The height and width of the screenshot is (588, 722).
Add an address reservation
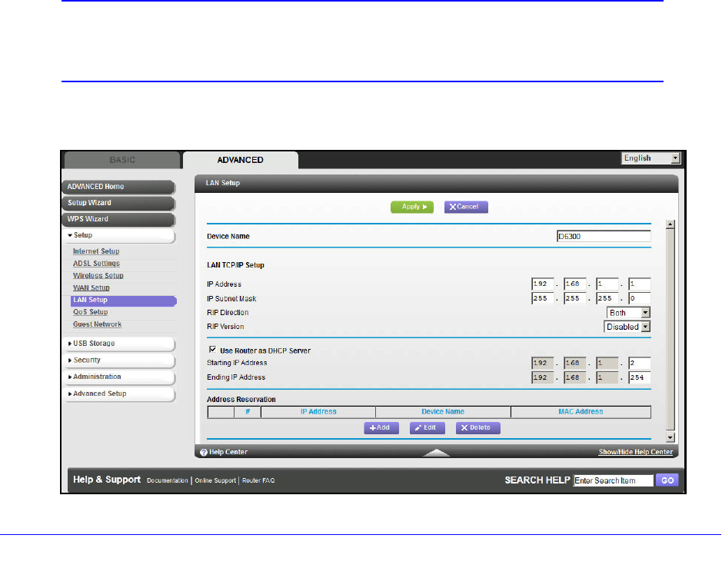(x=381, y=428)
